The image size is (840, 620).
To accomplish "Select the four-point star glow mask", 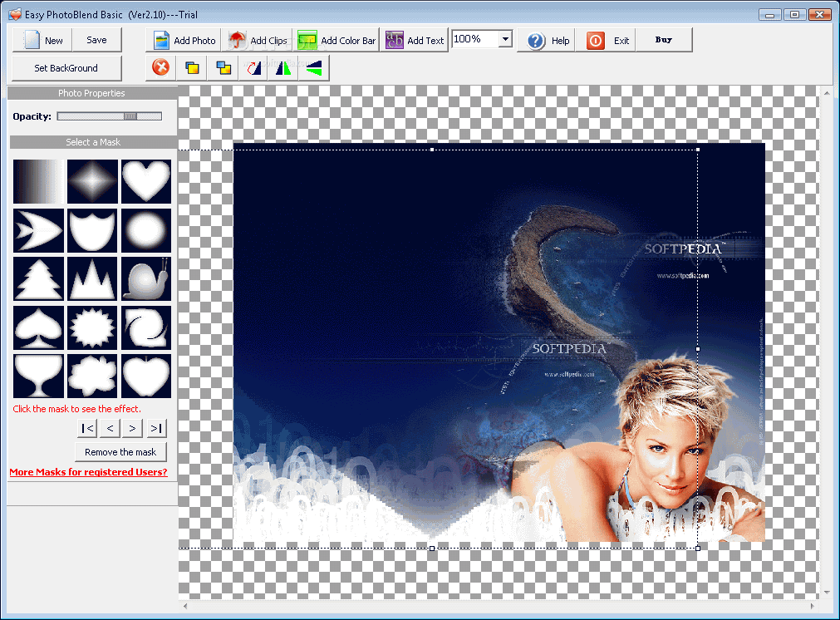I will [92, 181].
